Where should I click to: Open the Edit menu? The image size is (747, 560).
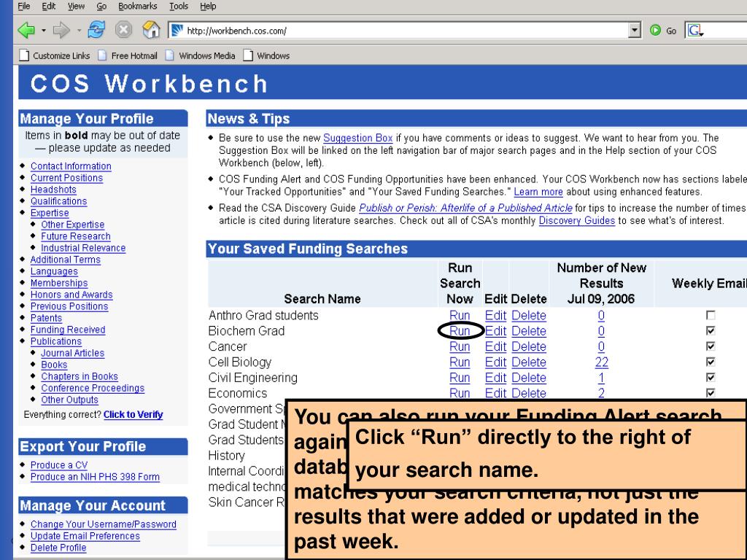[49, 6]
